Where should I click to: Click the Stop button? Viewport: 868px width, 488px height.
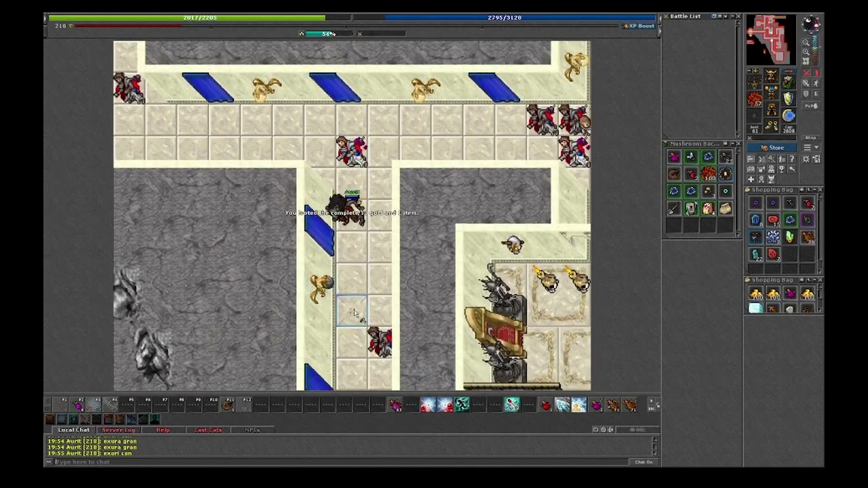click(810, 138)
